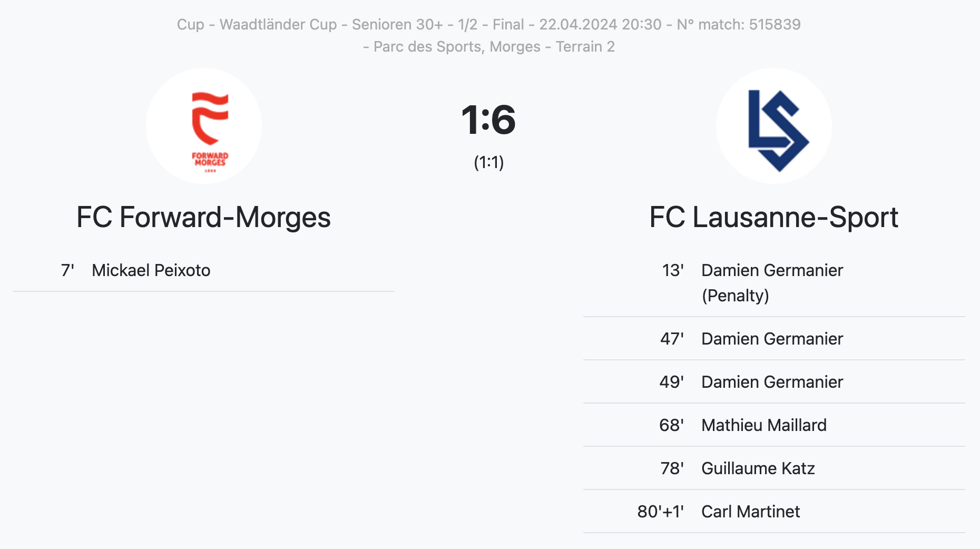Click the 80'+1' goal minute
Viewport: 980px width, 549px height.
tap(661, 512)
